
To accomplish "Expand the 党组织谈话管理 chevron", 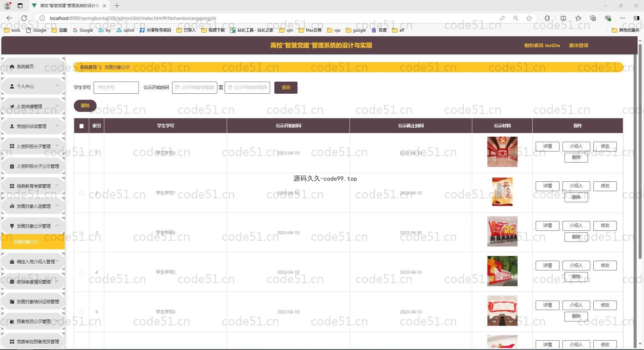I will (57, 126).
